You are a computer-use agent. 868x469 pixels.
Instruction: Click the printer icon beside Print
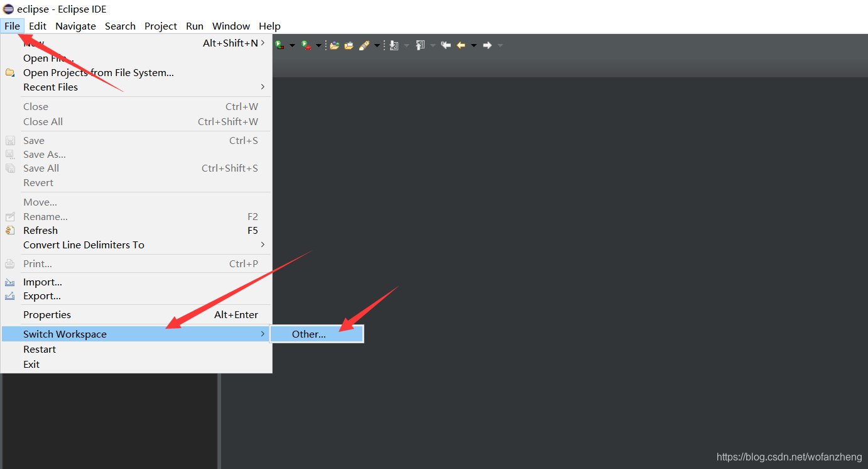pos(10,264)
